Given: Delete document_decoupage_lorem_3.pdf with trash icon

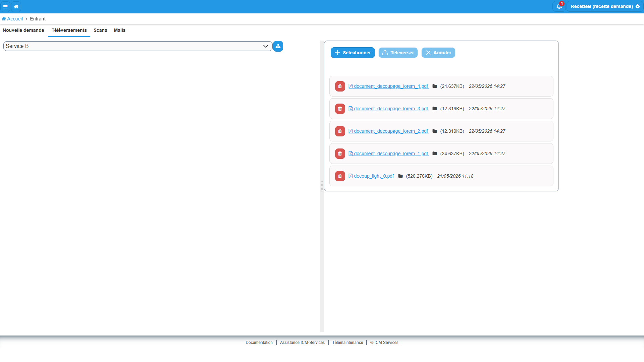Looking at the screenshot, I should (x=340, y=109).
